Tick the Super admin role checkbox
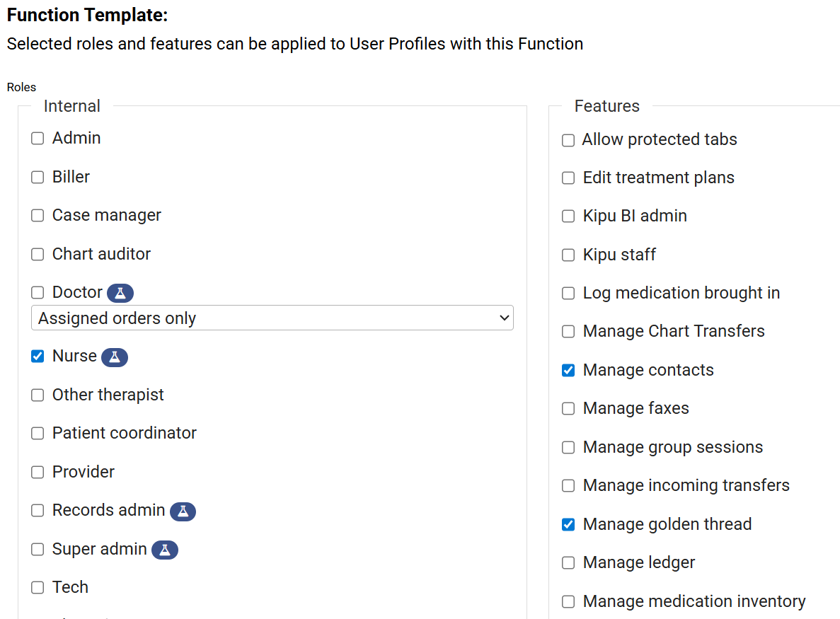This screenshot has height=619, width=840. (38, 550)
